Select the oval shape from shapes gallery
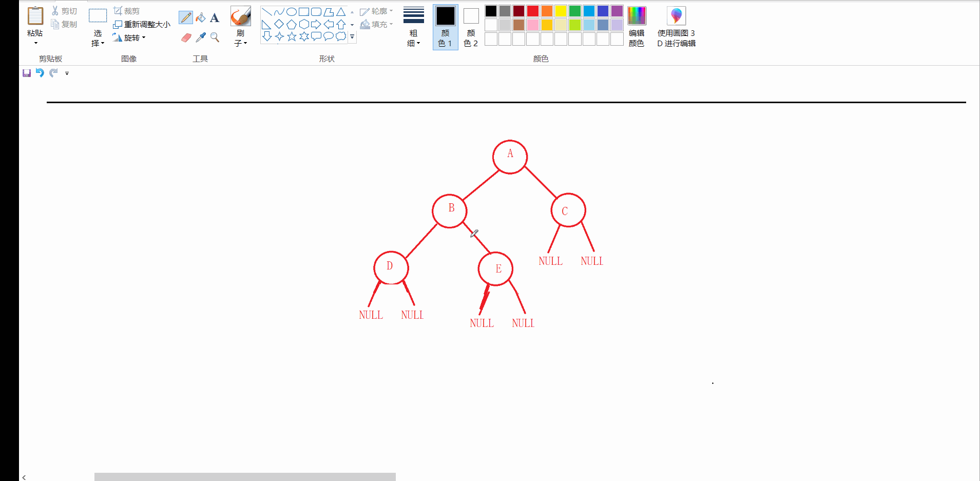 [291, 11]
